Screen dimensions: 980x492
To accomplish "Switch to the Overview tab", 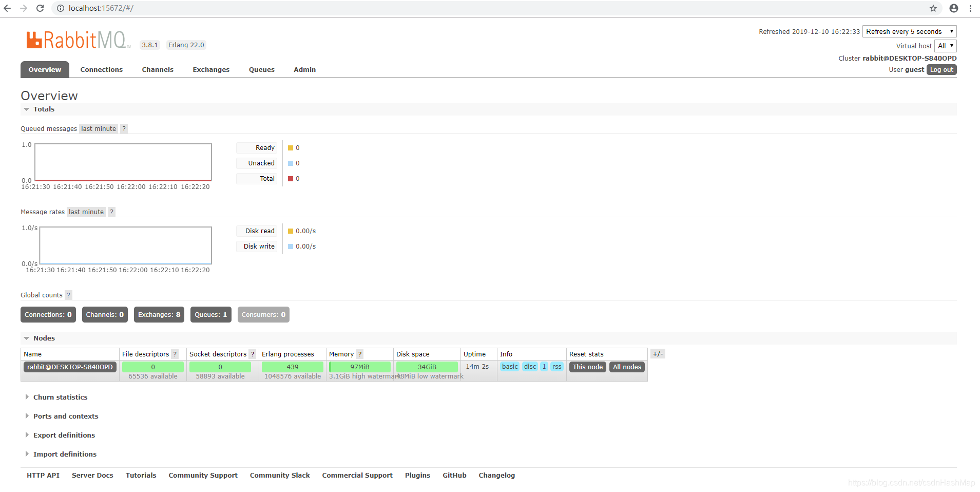I will tap(45, 70).
